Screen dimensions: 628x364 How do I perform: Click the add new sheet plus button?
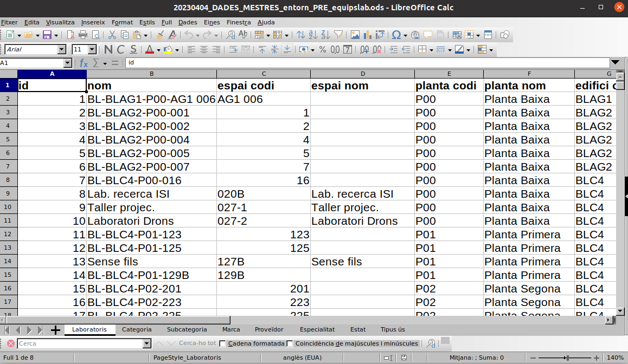coord(55,330)
